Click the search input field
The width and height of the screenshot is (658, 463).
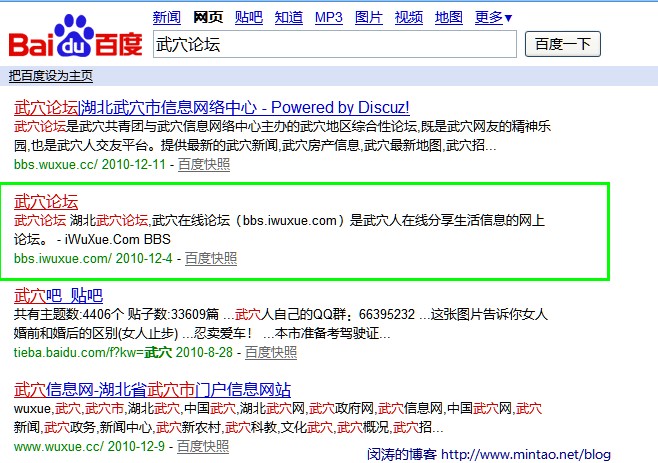(x=334, y=44)
